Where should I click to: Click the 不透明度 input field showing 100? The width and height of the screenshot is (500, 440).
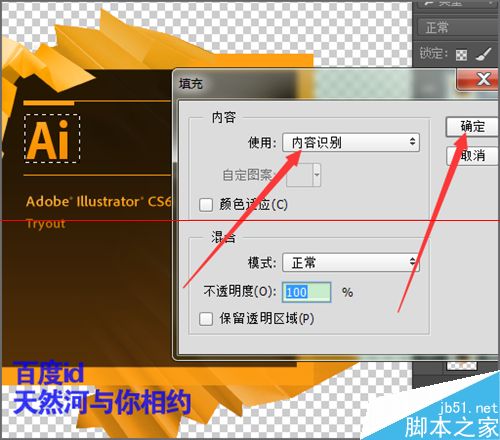click(306, 292)
